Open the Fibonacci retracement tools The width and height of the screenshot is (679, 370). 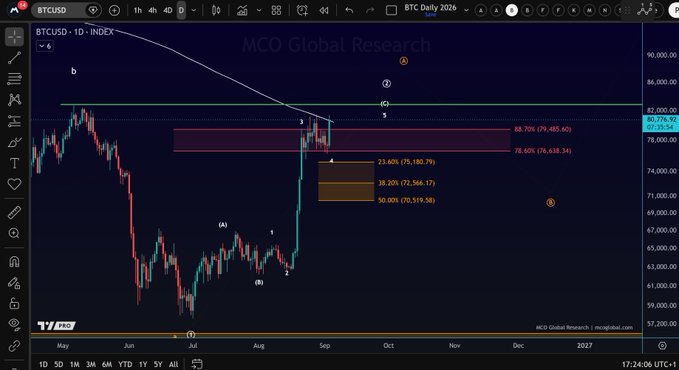(14, 79)
